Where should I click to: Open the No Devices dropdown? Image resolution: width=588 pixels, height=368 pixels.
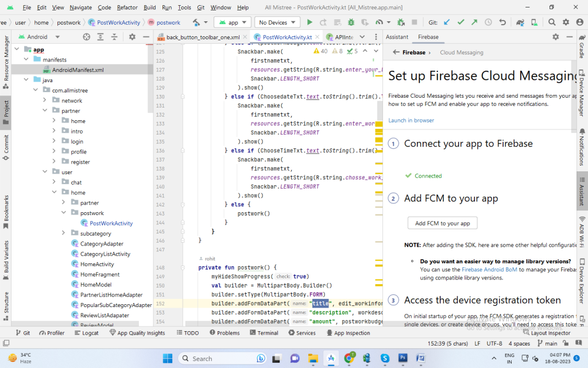tap(277, 22)
